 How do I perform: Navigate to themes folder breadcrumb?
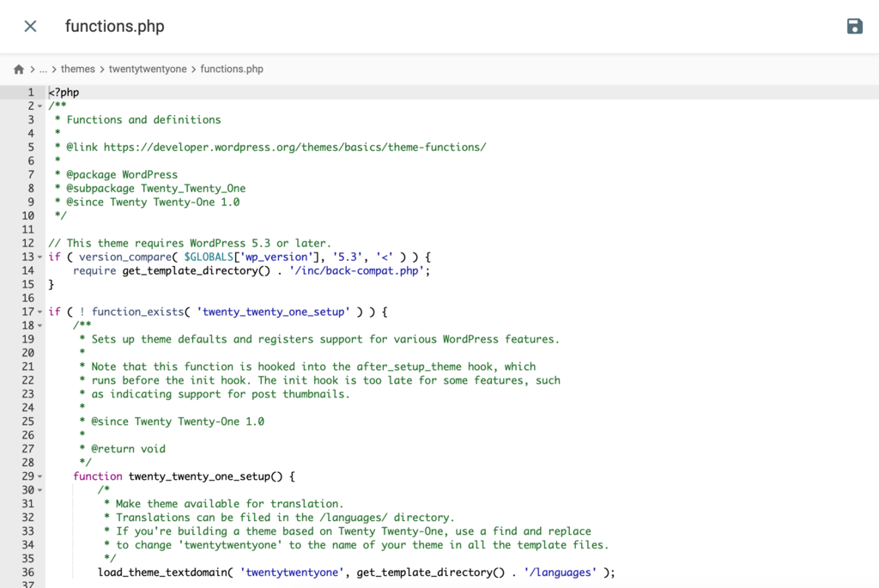(78, 69)
